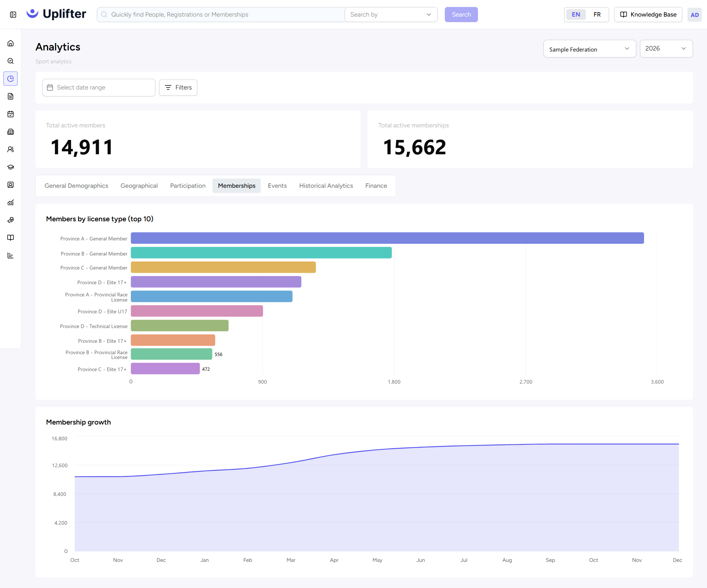Switch to General Demographics tab

76,186
